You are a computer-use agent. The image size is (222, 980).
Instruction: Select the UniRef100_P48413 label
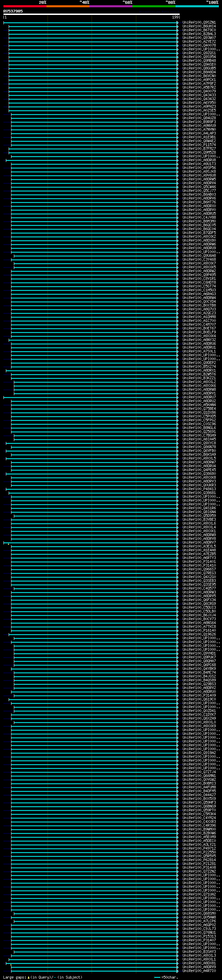[199, 489]
